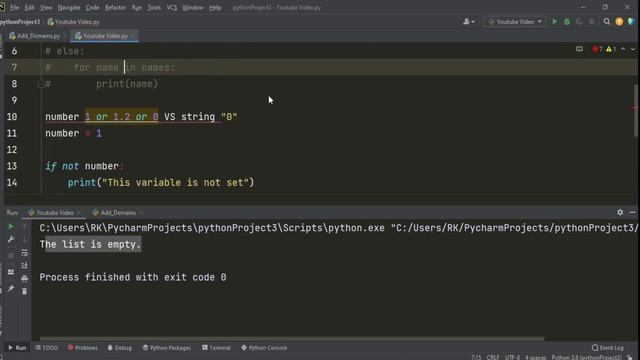
Task: Click the yellow warnings count indicator
Action: coord(611,49)
